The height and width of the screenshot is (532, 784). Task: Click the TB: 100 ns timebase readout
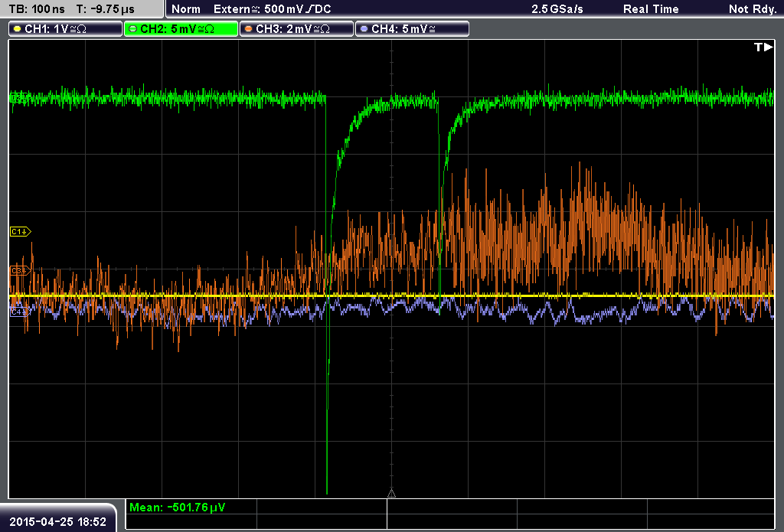(37, 9)
